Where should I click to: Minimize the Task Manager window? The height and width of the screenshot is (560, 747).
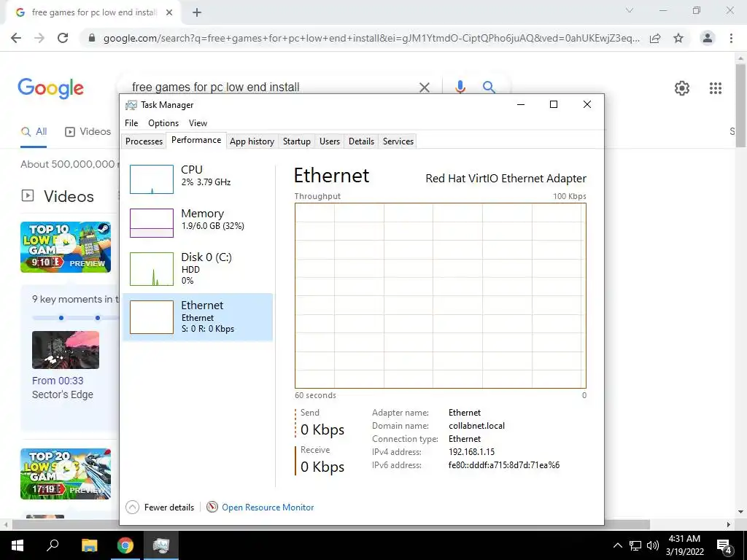coord(521,104)
